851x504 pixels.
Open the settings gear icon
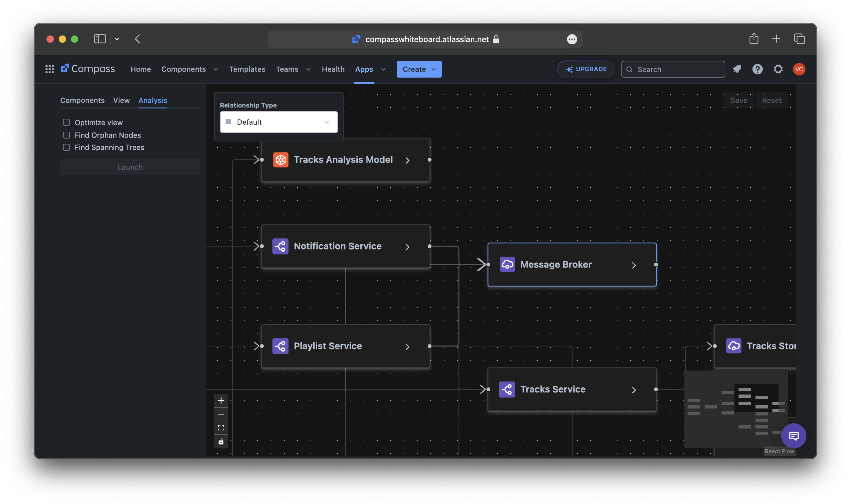tap(778, 69)
